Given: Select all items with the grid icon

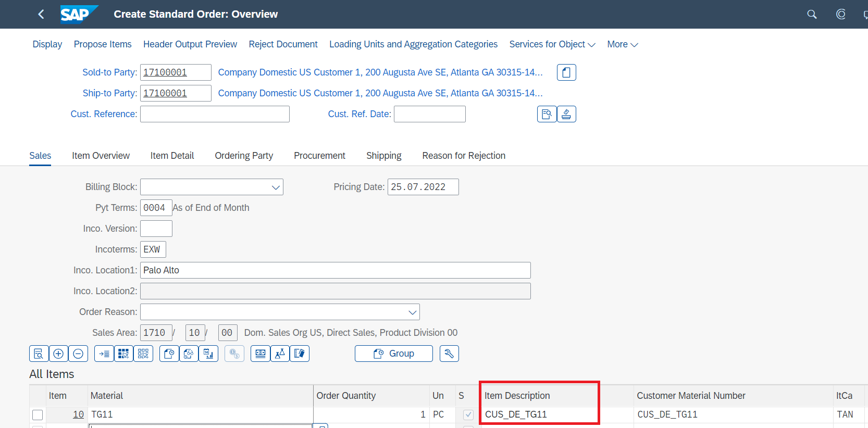Looking at the screenshot, I should pyautogui.click(x=123, y=354).
